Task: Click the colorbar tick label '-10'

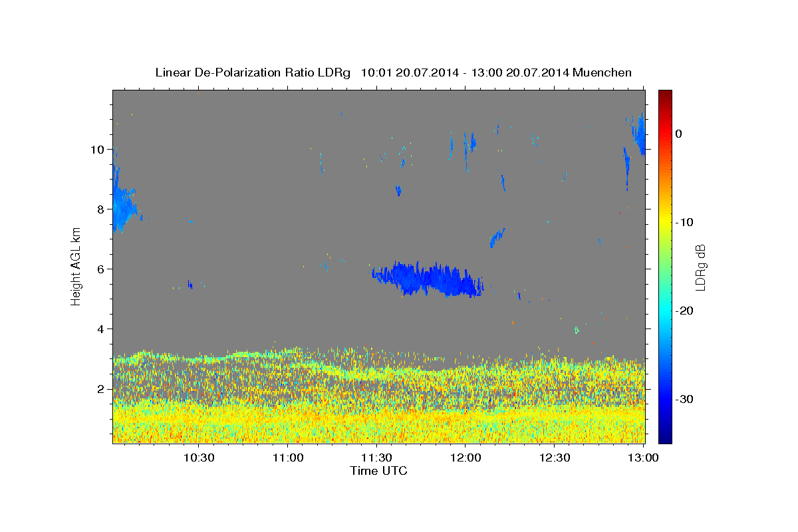Action: pyautogui.click(x=684, y=222)
